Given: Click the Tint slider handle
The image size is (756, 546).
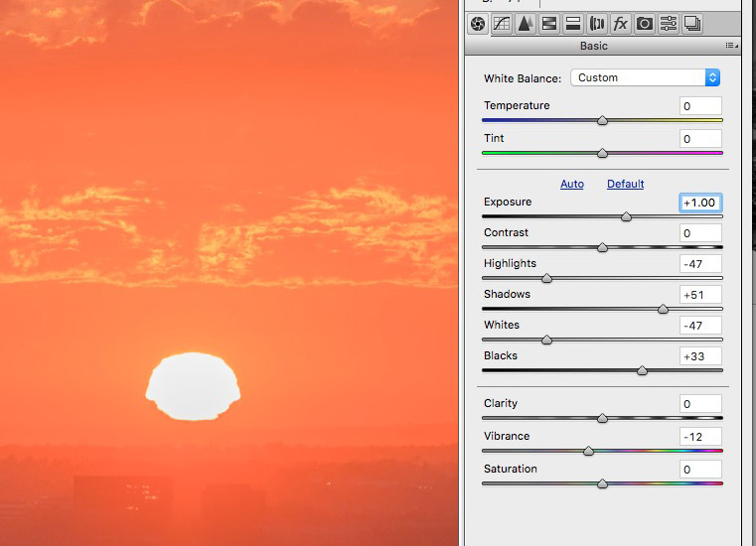Looking at the screenshot, I should click(x=602, y=153).
